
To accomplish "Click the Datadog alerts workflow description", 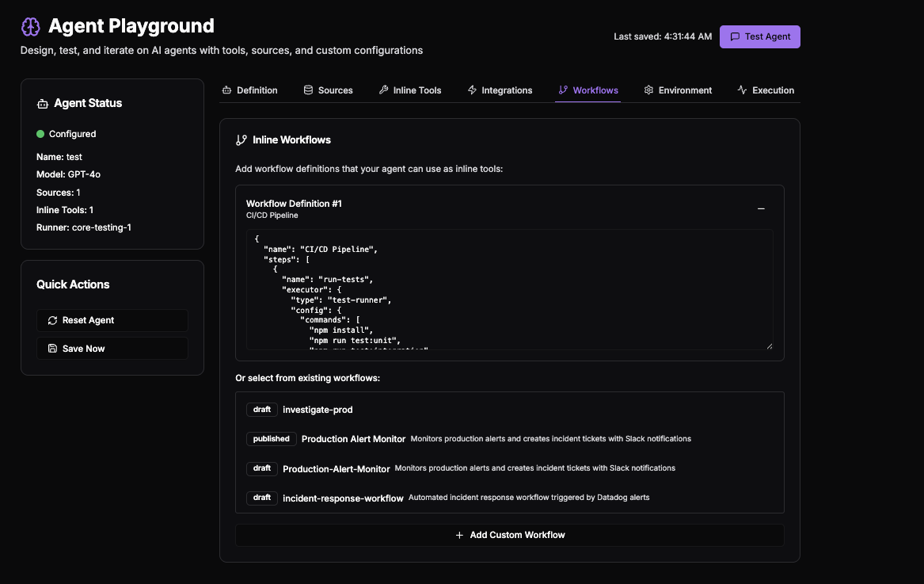I will (x=529, y=498).
